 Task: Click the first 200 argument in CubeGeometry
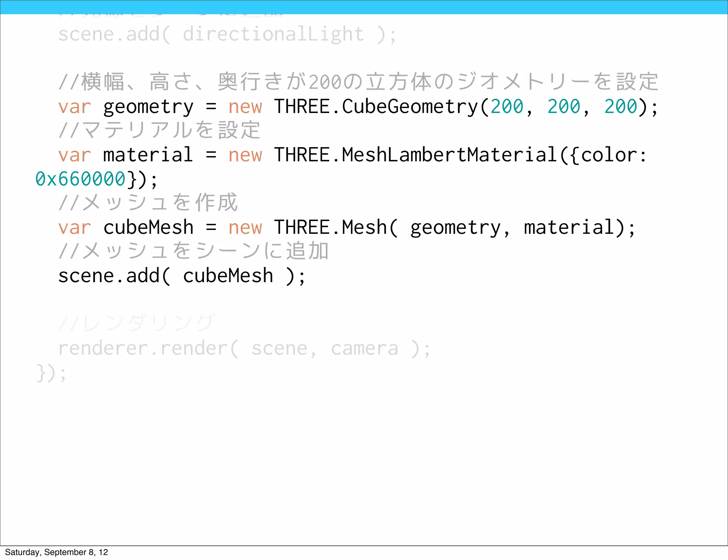[x=507, y=107]
